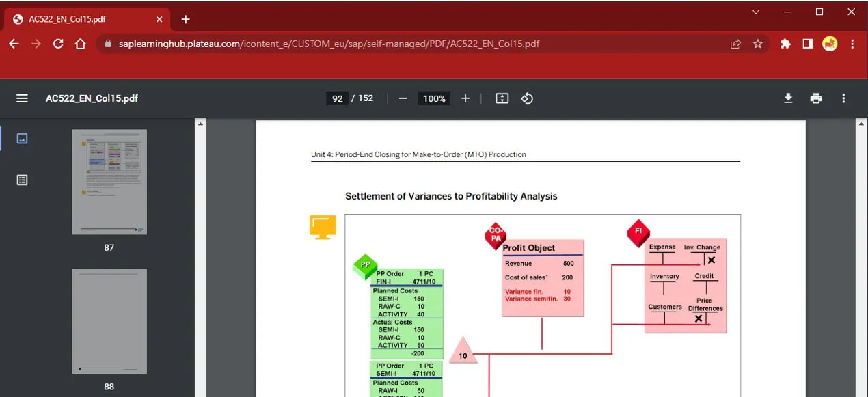Zoom in on the PDF
Viewport: 868px width, 397px height.
point(465,98)
